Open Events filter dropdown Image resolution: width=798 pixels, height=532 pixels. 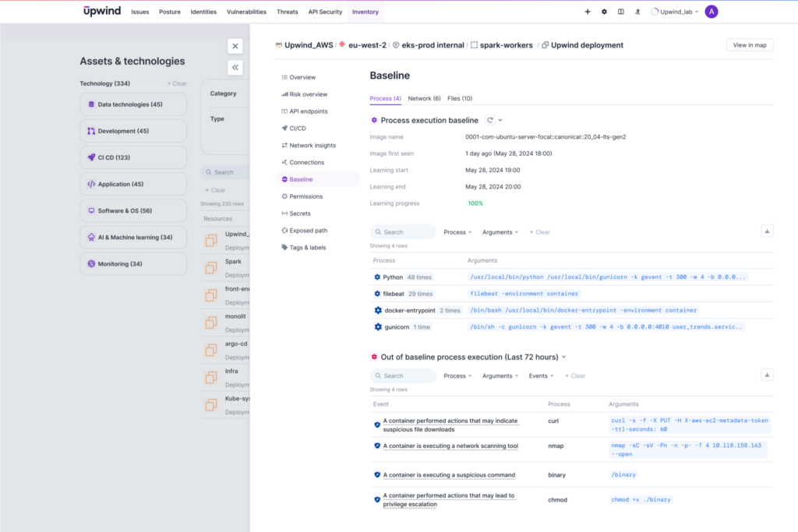[x=541, y=376]
